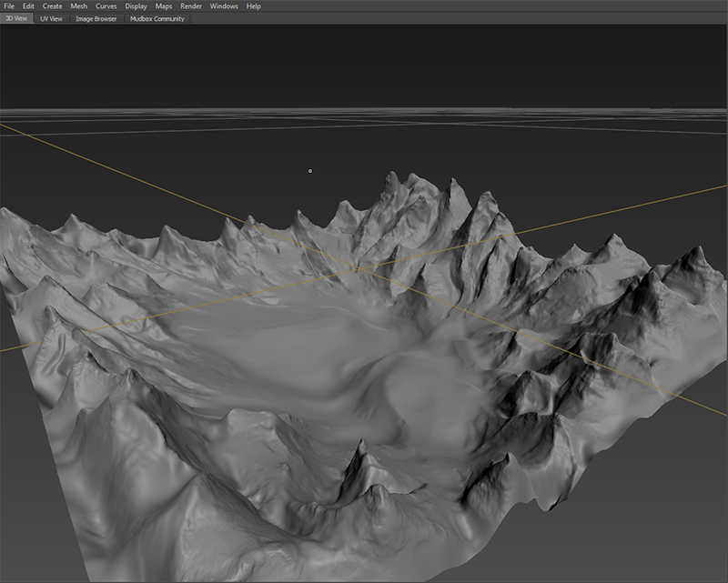Open the Render menu
The height and width of the screenshot is (583, 728).
pos(191,6)
